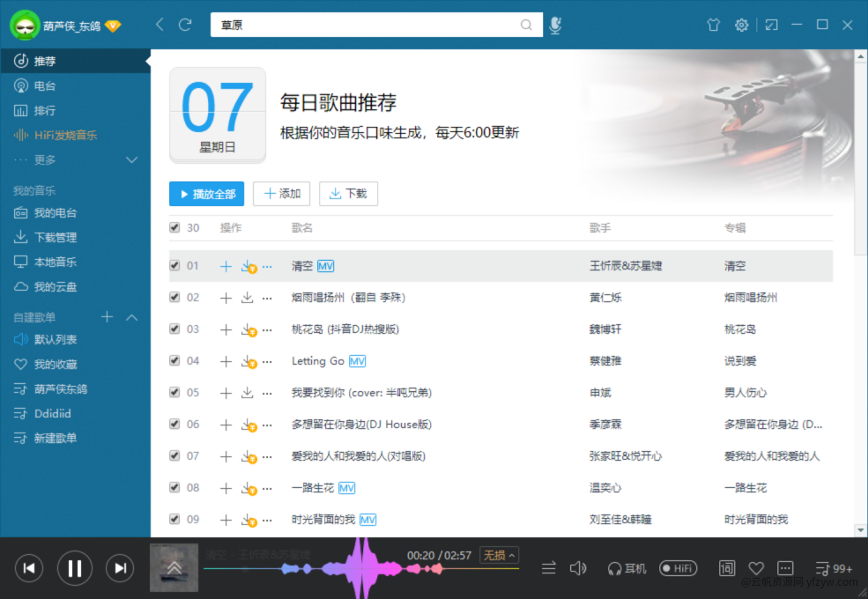Switch on the HiFi toggle in player bar
Viewport: 868px width, 599px height.
click(679, 568)
